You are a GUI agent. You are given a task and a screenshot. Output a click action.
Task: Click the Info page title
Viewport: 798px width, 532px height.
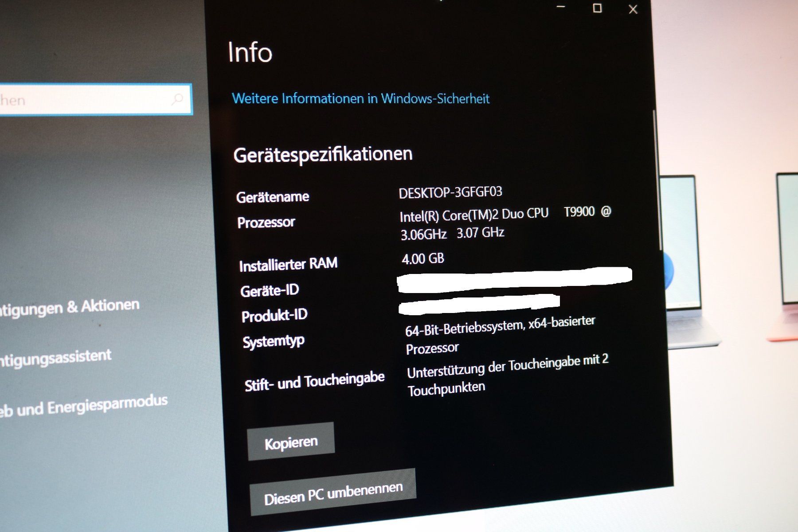[x=250, y=52]
